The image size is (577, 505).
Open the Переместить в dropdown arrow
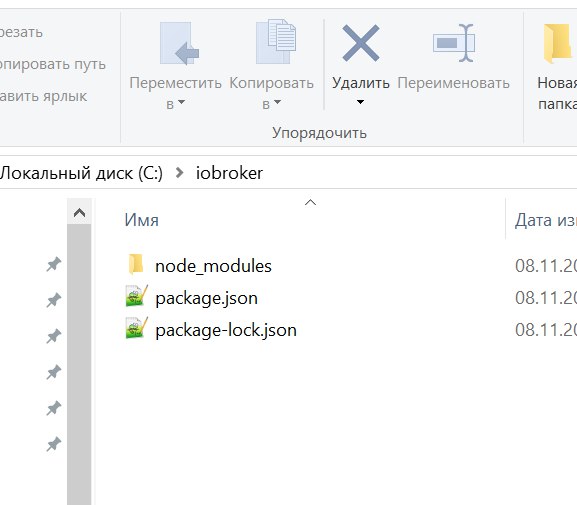click(181, 102)
